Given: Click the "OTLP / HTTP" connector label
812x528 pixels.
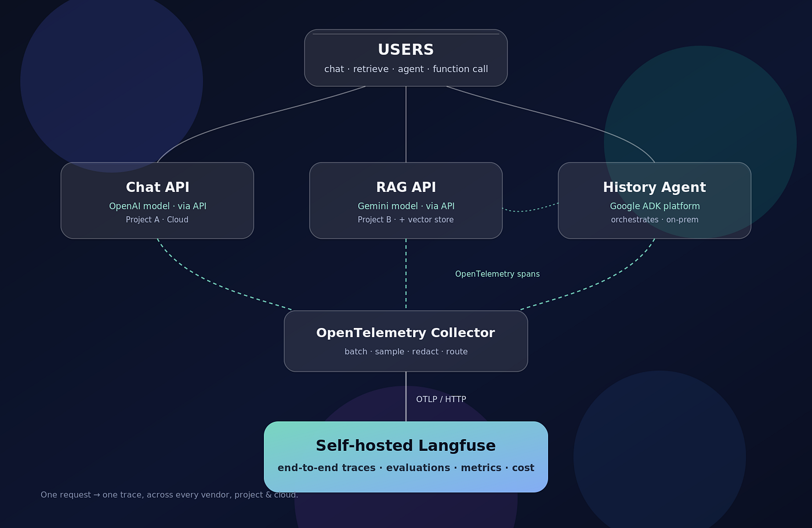Looking at the screenshot, I should tap(441, 399).
